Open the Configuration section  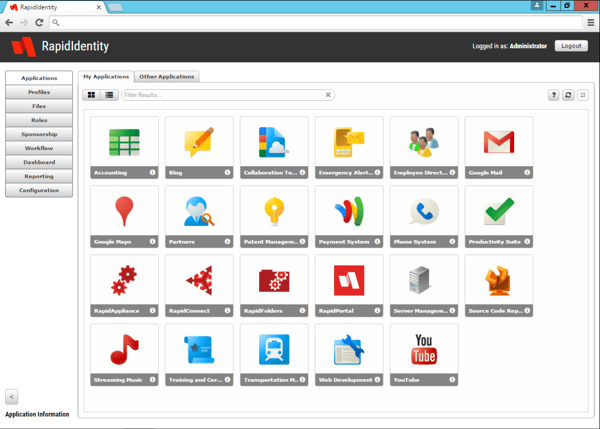pyautogui.click(x=39, y=190)
